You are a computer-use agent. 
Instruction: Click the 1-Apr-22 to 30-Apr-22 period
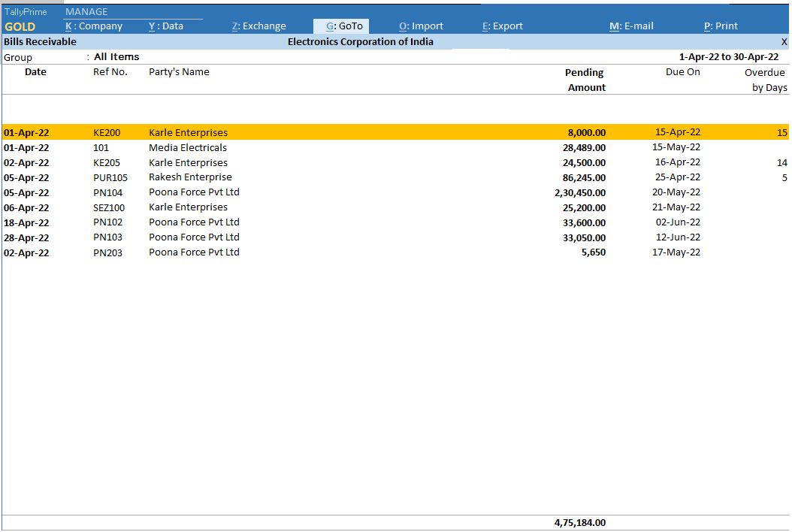pyautogui.click(x=728, y=57)
